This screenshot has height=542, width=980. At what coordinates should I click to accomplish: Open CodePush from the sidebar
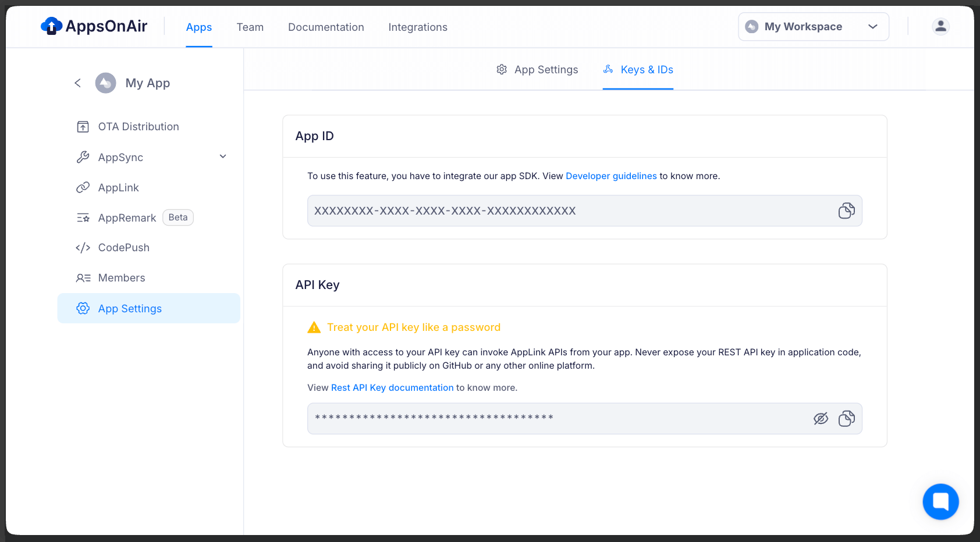123,248
